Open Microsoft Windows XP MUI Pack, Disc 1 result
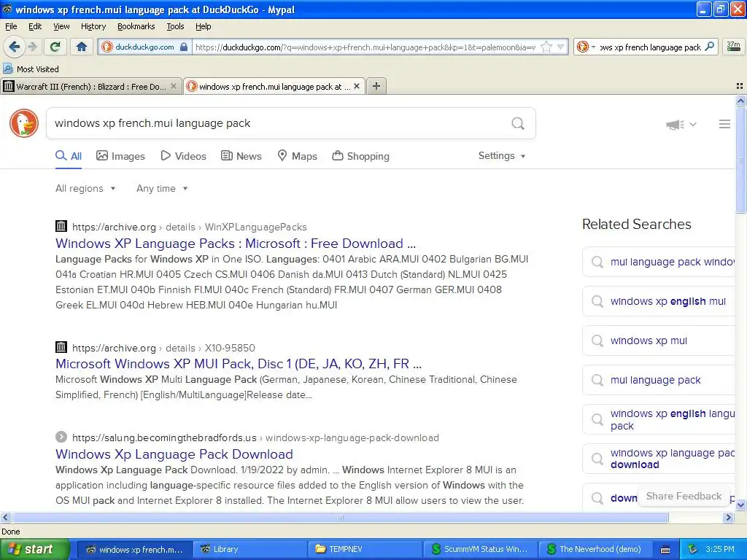Viewport: 747px width, 560px height. coord(239,364)
